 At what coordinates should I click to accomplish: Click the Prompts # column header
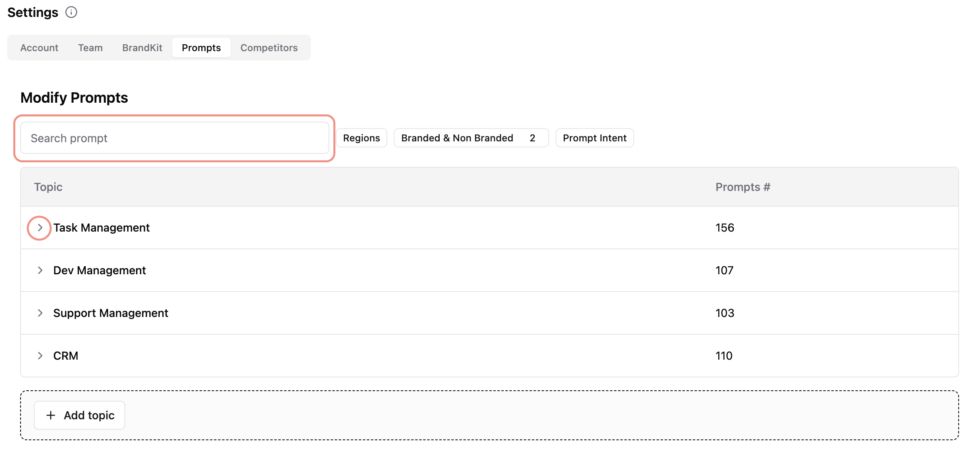click(x=742, y=187)
